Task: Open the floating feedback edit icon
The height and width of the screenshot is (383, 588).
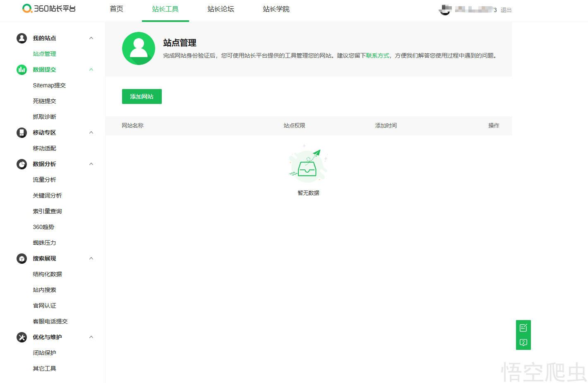Action: [523, 328]
